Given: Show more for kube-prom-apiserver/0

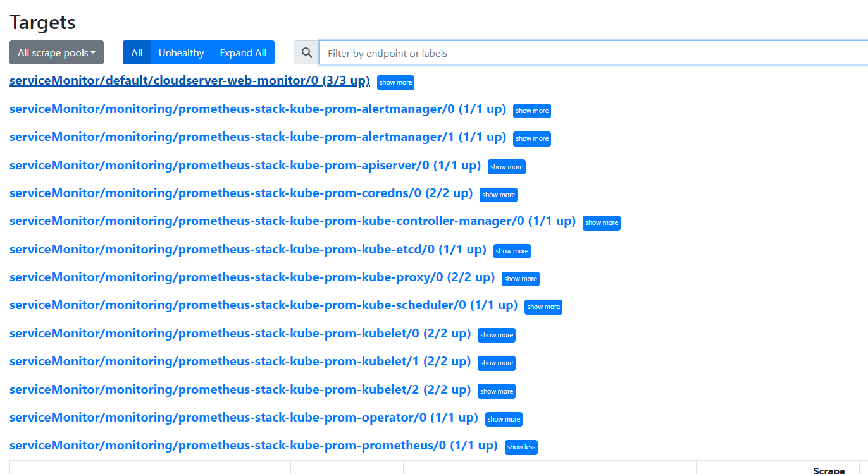Looking at the screenshot, I should (507, 167).
